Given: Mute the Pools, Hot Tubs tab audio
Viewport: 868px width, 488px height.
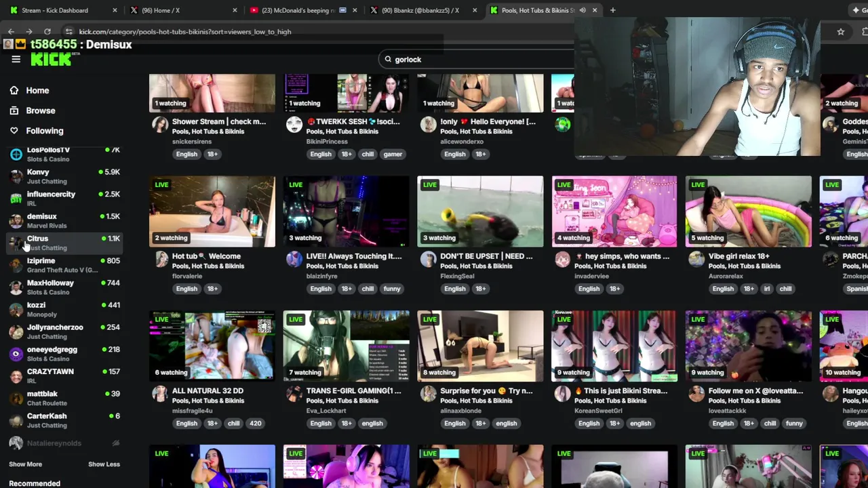Looking at the screenshot, I should coord(583,10).
